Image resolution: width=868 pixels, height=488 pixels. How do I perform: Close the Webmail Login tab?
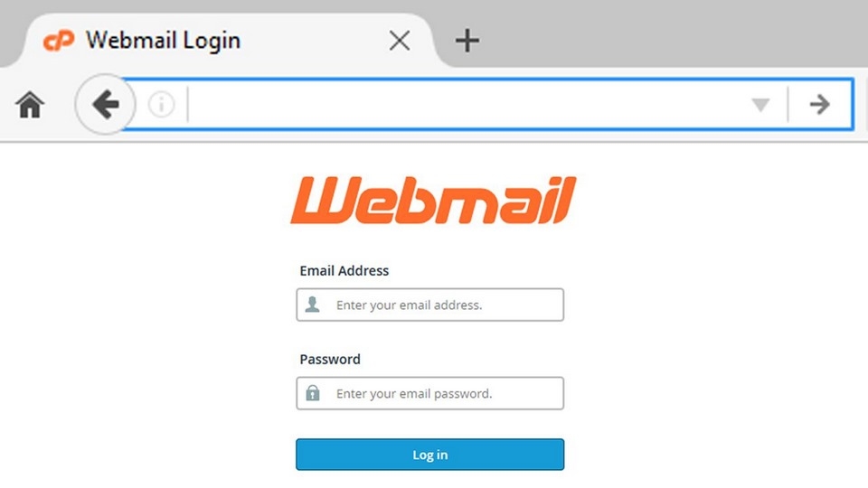point(399,41)
